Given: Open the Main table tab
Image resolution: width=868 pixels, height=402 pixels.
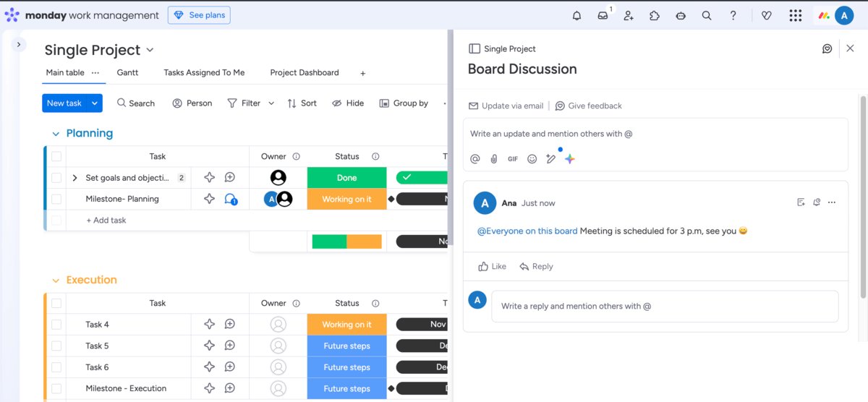Looking at the screenshot, I should [65, 72].
